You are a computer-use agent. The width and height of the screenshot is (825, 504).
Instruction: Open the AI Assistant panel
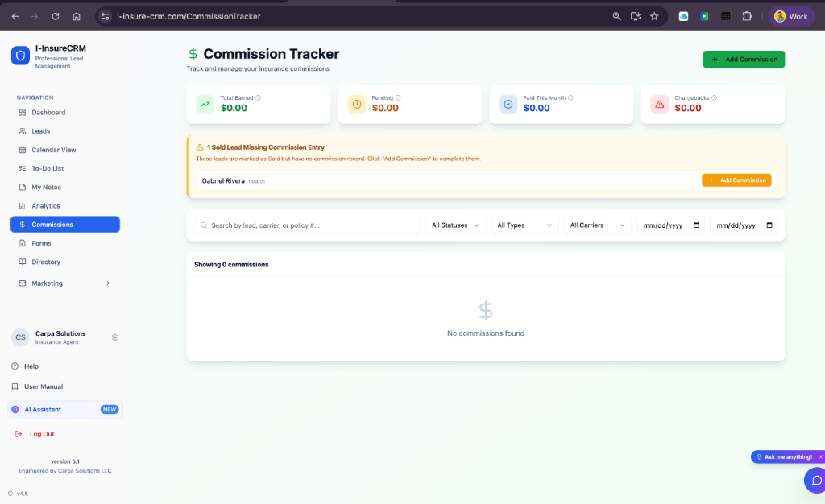click(x=64, y=410)
